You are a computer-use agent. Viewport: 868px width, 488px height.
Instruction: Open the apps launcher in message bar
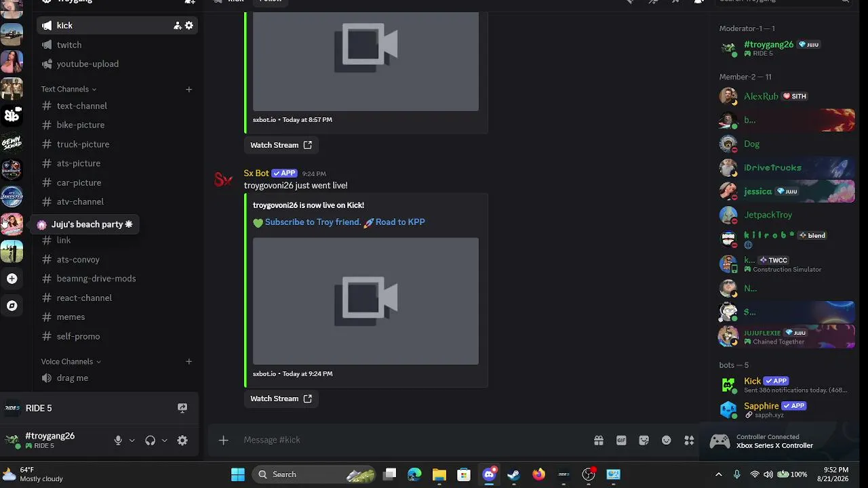pos(689,441)
